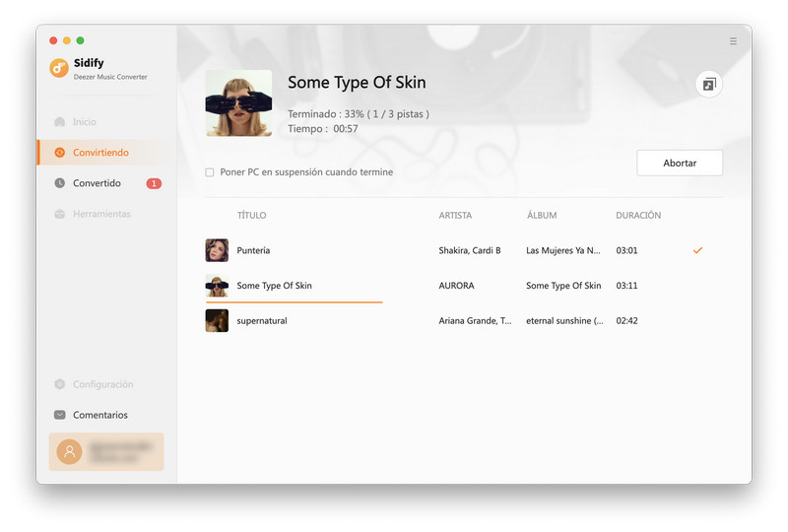Click the Herramientas toolbox icon

tap(59, 214)
